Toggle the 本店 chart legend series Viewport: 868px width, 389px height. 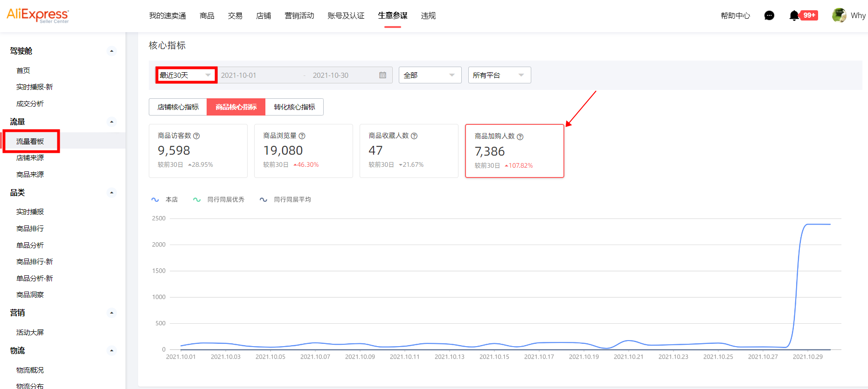point(165,199)
